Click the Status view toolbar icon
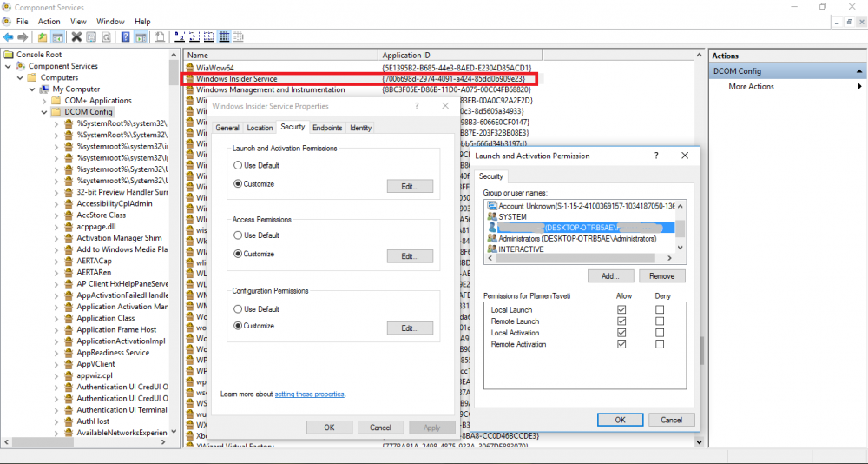Viewport: 868px width, 464px height. tap(239, 37)
